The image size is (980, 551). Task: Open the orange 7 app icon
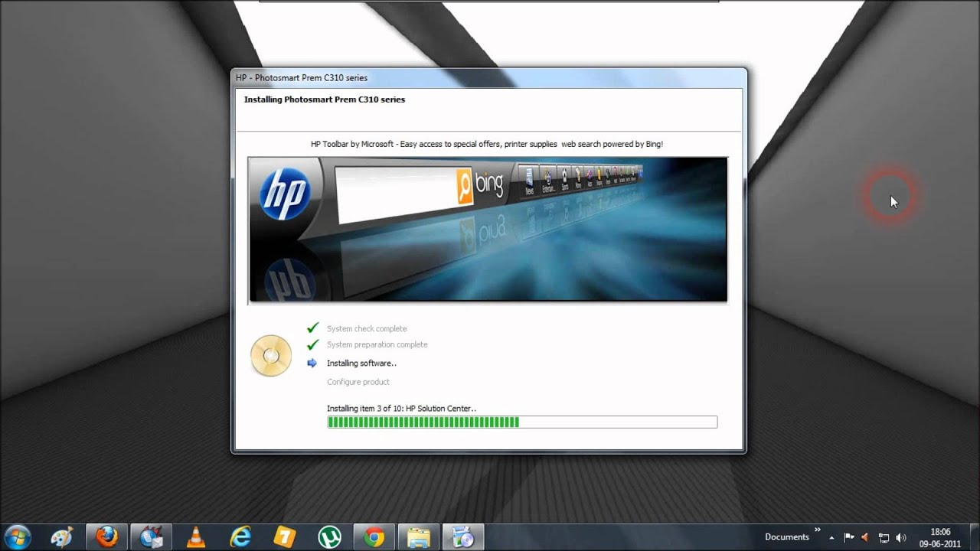pyautogui.click(x=285, y=537)
